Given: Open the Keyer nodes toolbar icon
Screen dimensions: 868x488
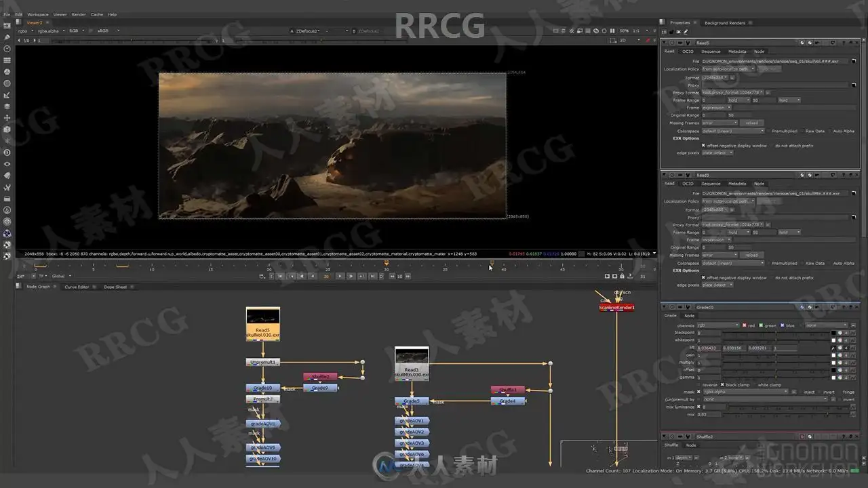Looking at the screenshot, I should tap(7, 95).
